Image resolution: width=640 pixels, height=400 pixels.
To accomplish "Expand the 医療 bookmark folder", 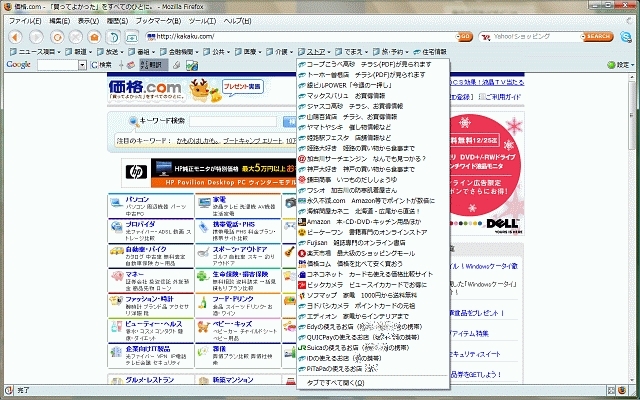I will (x=248, y=52).
